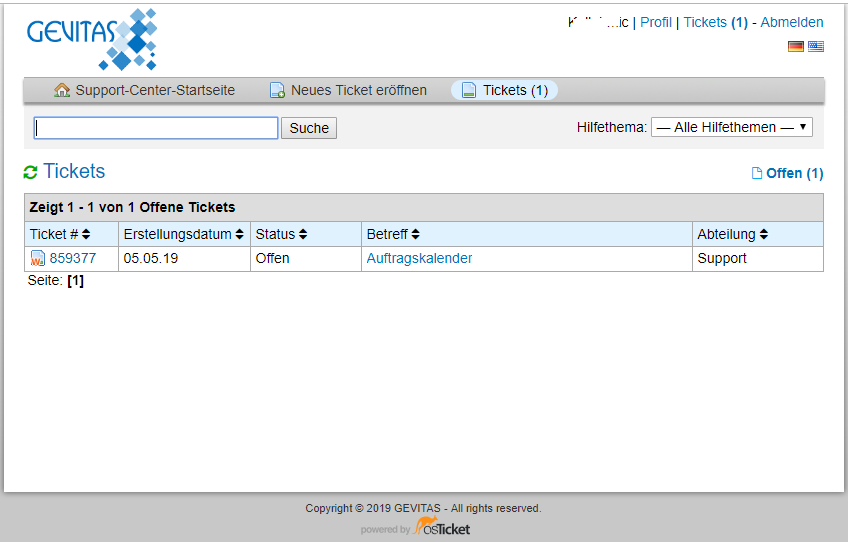Focus the ticket search input field

156,128
